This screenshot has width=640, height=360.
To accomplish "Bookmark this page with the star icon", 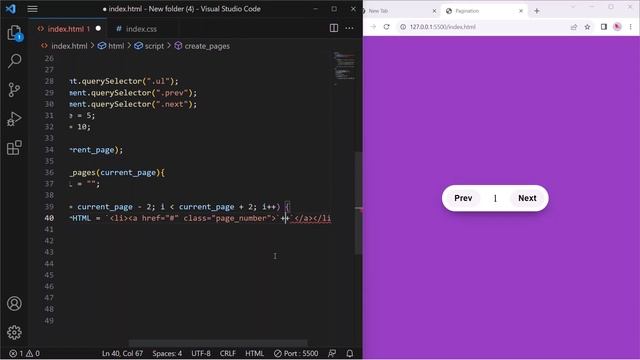I will click(587, 27).
